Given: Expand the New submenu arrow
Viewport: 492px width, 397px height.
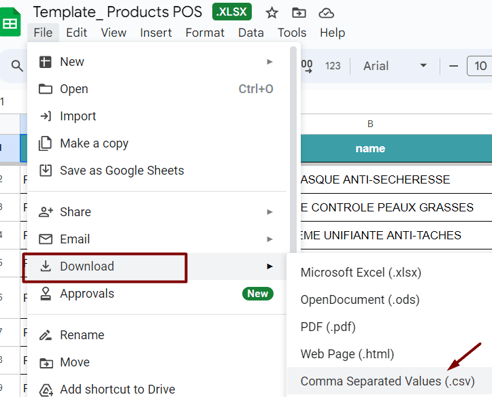Looking at the screenshot, I should (269, 62).
